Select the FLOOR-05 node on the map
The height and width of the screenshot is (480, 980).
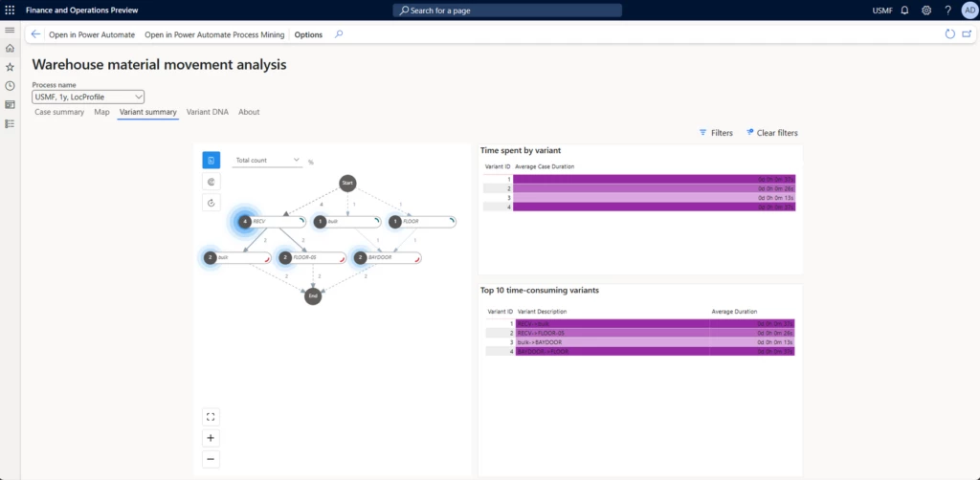tap(313, 258)
